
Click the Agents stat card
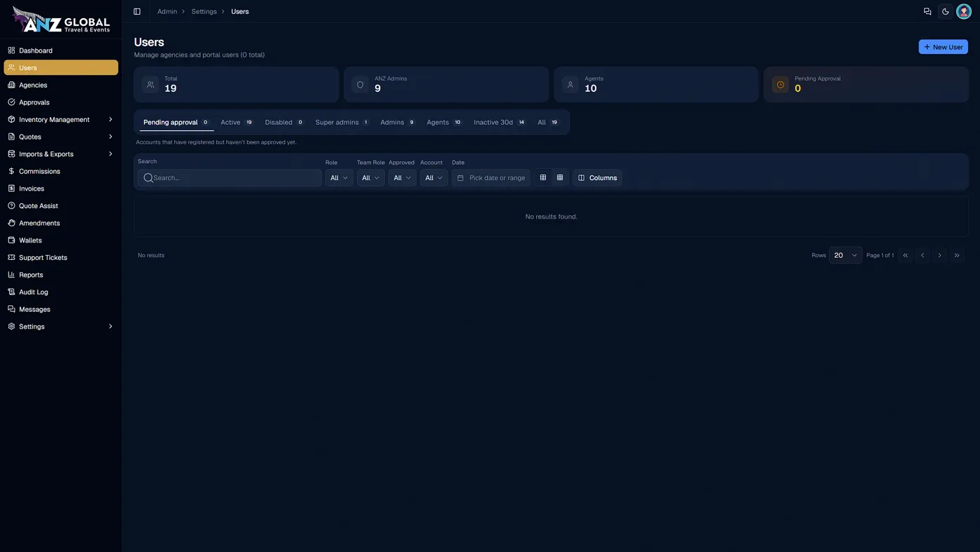pos(656,85)
